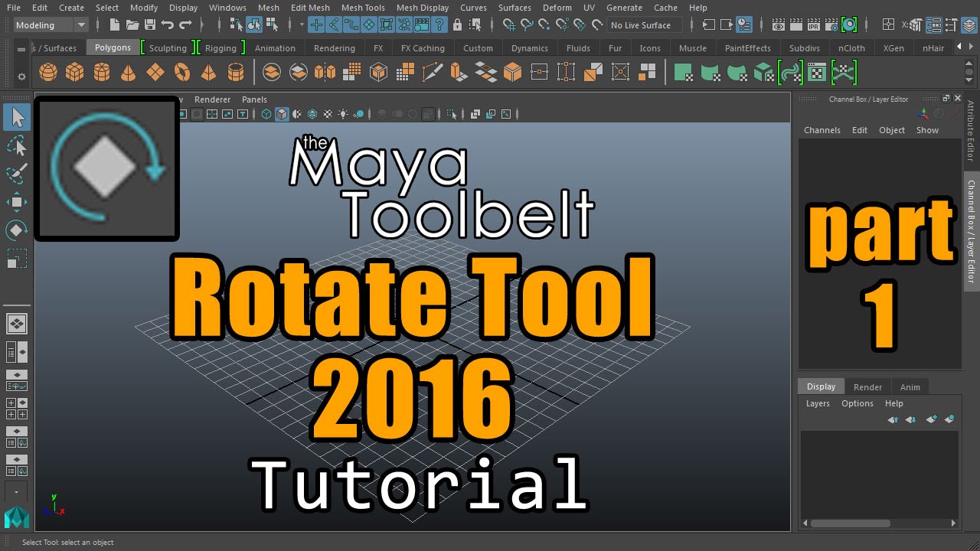Open shelf options gear menu
980x551 pixels.
pyautogui.click(x=21, y=77)
